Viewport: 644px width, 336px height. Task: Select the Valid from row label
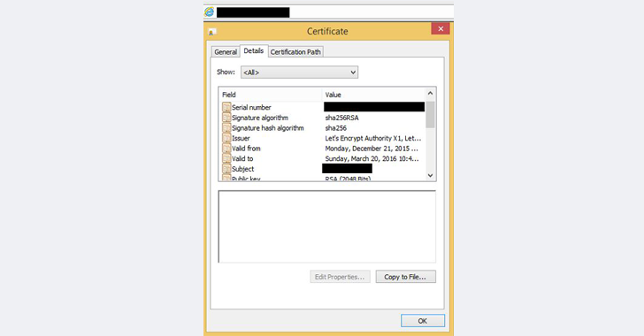coord(246,149)
